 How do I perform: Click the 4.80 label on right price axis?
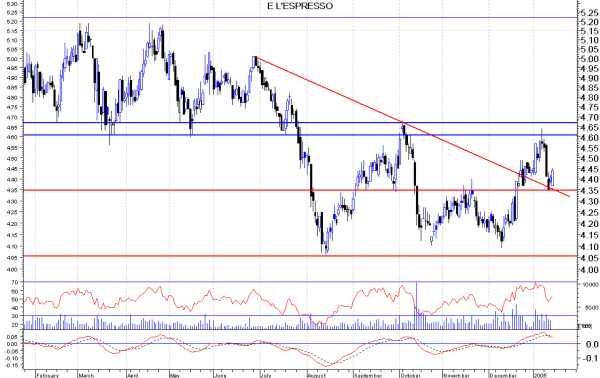(x=589, y=98)
